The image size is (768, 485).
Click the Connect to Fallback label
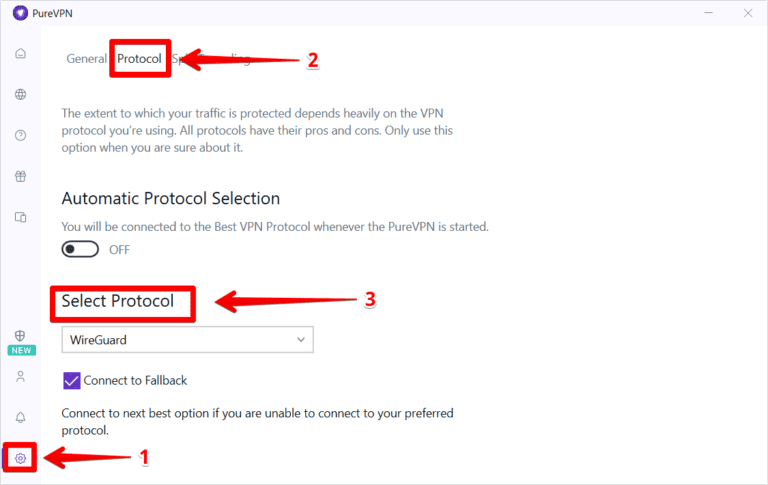[135, 380]
